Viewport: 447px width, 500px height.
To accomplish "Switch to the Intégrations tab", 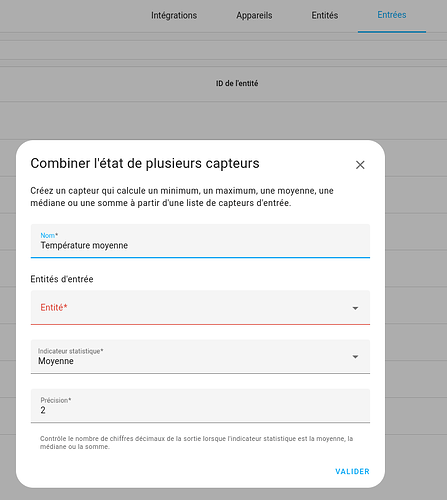I will click(174, 15).
